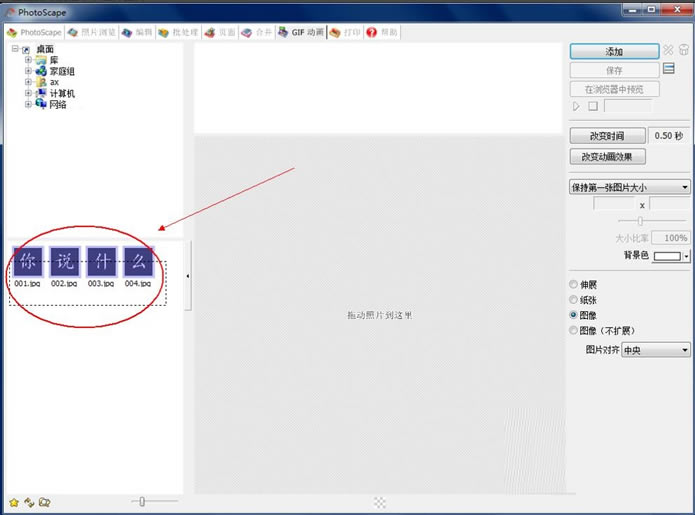Click the 添加 add button

coord(614,51)
